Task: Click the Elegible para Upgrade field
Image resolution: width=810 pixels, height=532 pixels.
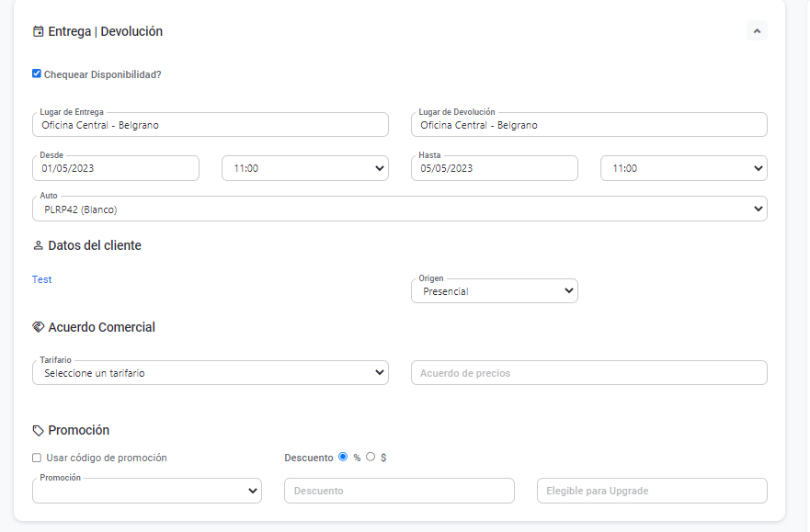Action: [x=651, y=491]
